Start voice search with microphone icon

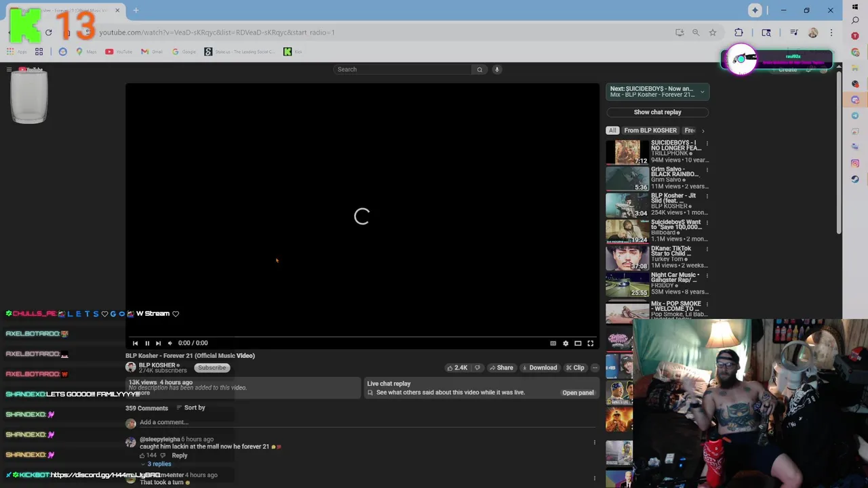(x=496, y=69)
